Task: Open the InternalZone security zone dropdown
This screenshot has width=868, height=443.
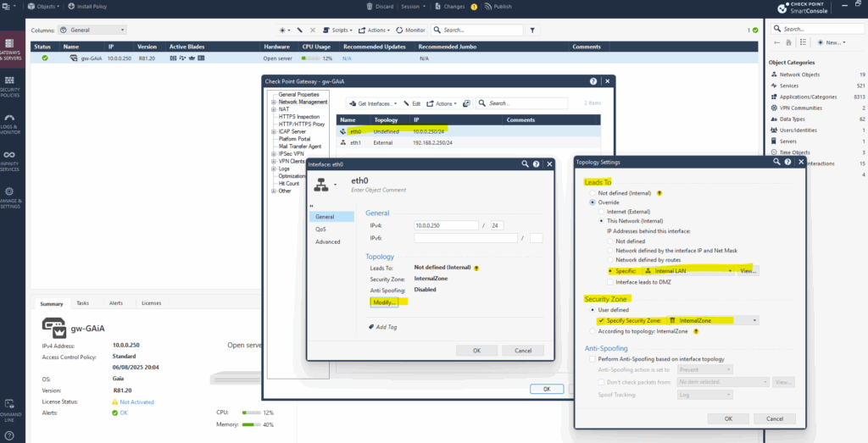Action: 712,320
